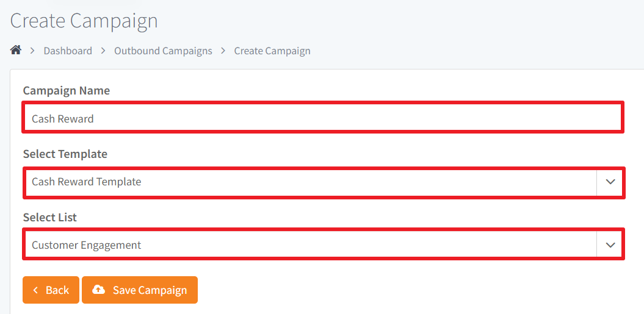Click the home icon in the breadcrumb
This screenshot has height=314, width=644.
point(16,50)
